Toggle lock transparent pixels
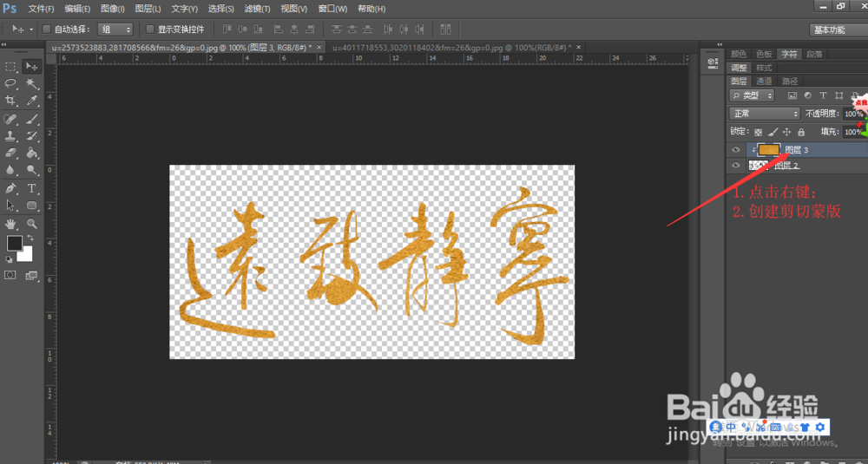 coord(759,132)
